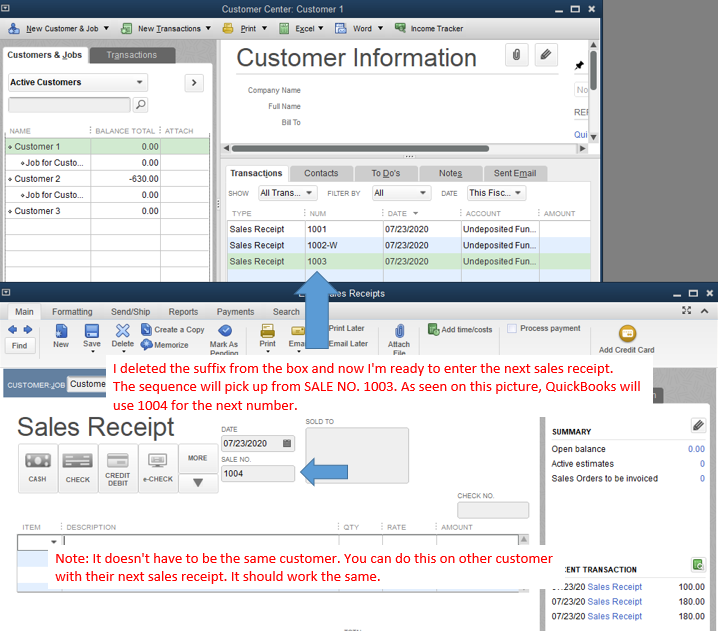Viewport: 718px width, 631px height.
Task: Collapse the Sales Receipts ribbon
Action: coord(704,311)
